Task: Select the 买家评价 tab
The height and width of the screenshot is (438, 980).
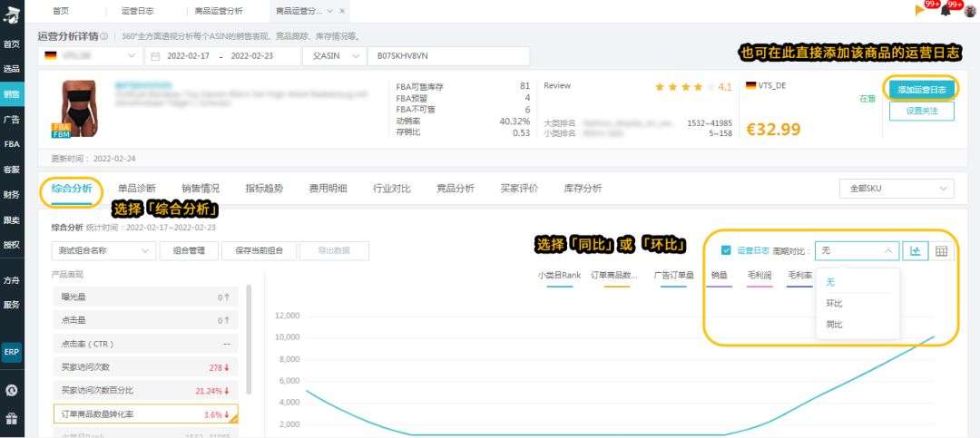Action: 519,189
